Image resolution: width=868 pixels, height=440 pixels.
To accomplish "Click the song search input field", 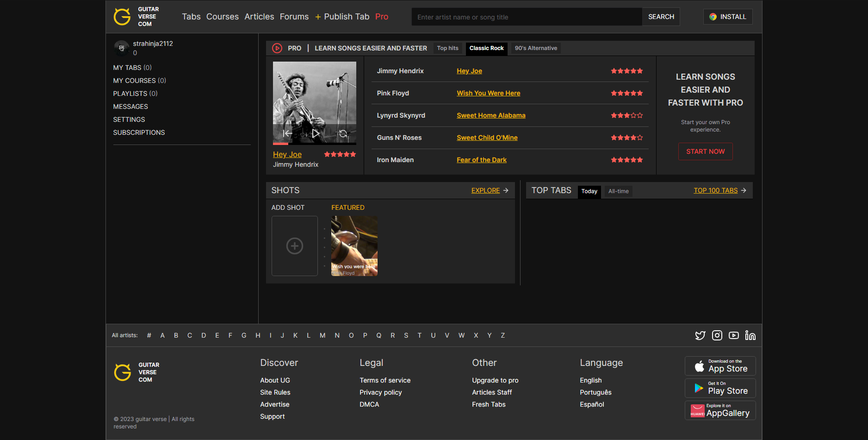I will 527,17.
